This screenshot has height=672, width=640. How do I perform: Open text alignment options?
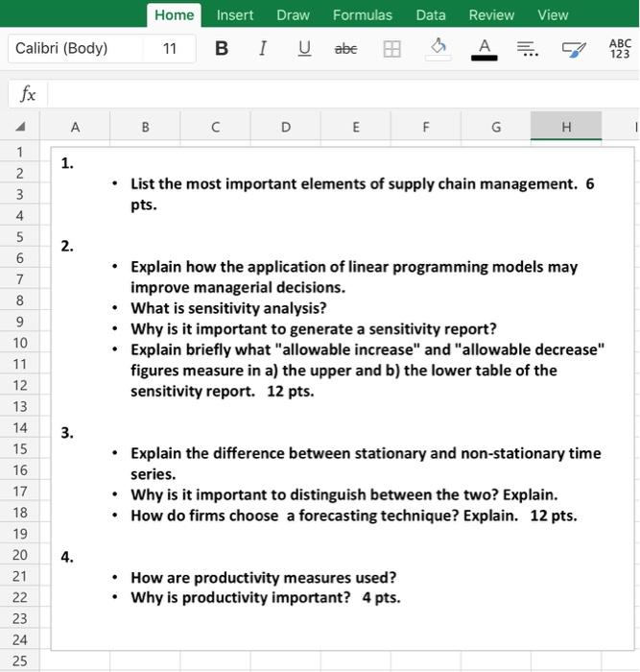click(528, 49)
